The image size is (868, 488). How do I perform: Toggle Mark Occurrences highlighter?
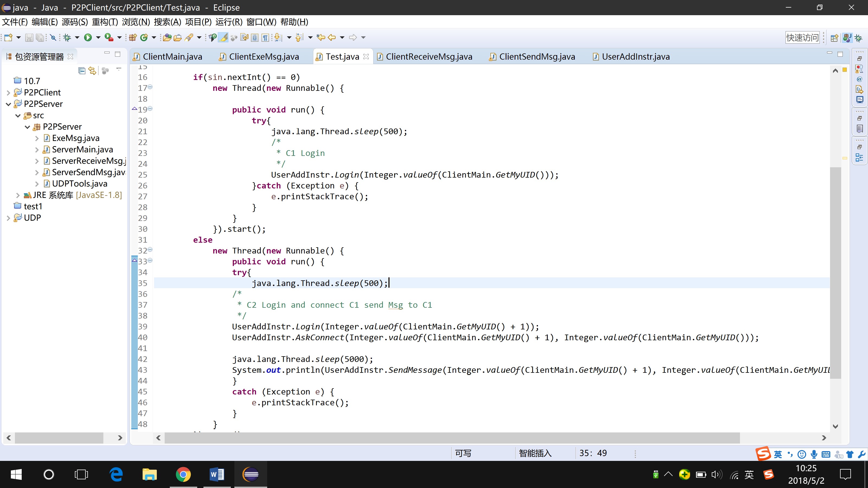224,37
